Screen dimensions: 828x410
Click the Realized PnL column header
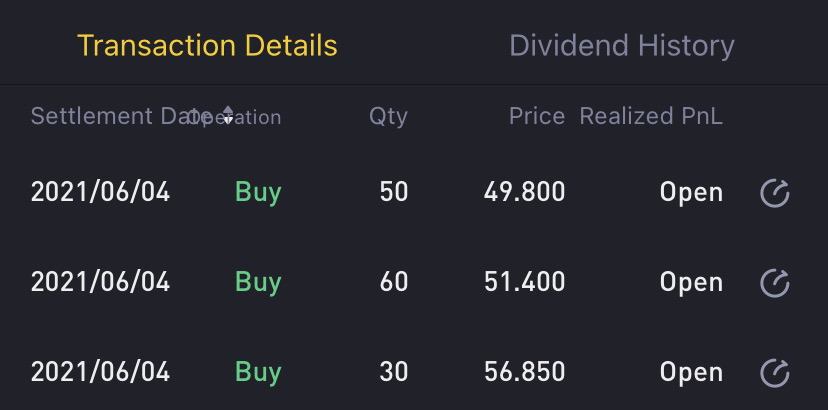point(651,116)
